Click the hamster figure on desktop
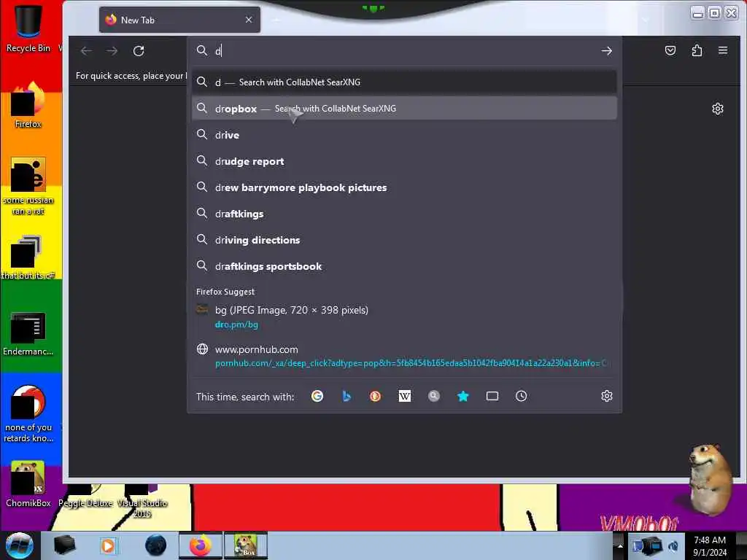The width and height of the screenshot is (747, 560). [x=709, y=479]
